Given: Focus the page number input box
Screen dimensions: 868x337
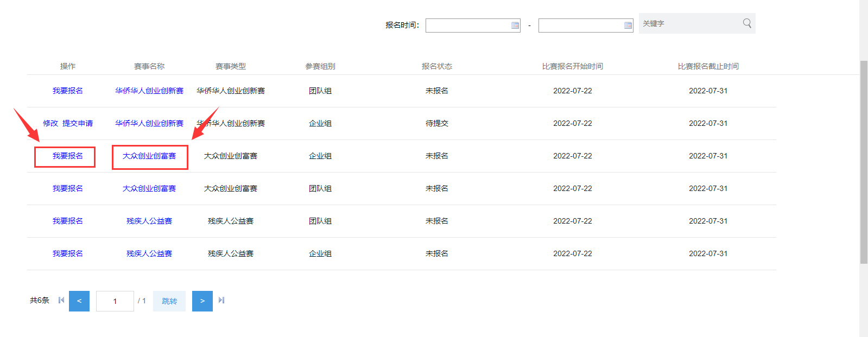Looking at the screenshot, I should tap(115, 301).
